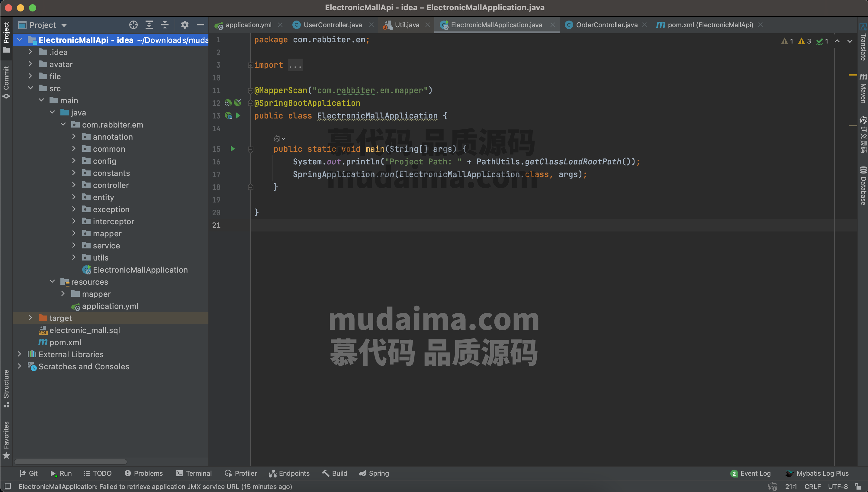Click Collapse All icon in Project panel
Screen dimensions: 868x492
pyautogui.click(x=165, y=25)
